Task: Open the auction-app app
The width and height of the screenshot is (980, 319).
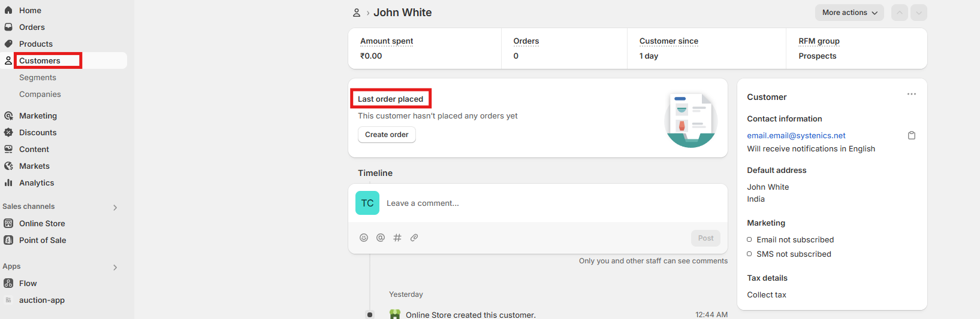Action: click(42, 300)
